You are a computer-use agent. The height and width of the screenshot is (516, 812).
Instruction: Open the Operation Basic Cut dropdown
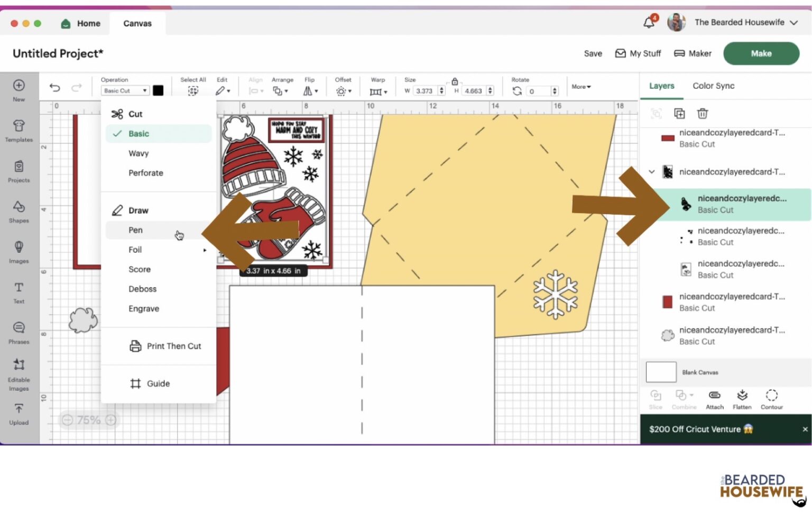coord(125,91)
